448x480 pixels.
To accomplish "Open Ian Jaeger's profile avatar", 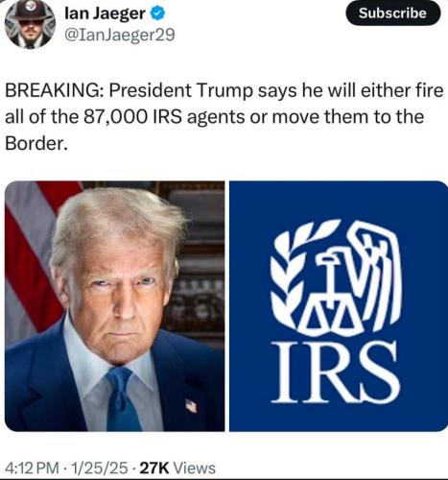I will click(30, 24).
